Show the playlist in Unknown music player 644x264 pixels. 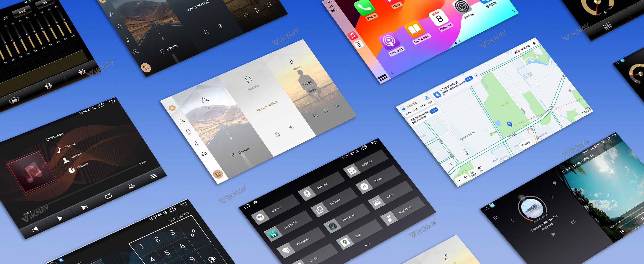coord(153,176)
